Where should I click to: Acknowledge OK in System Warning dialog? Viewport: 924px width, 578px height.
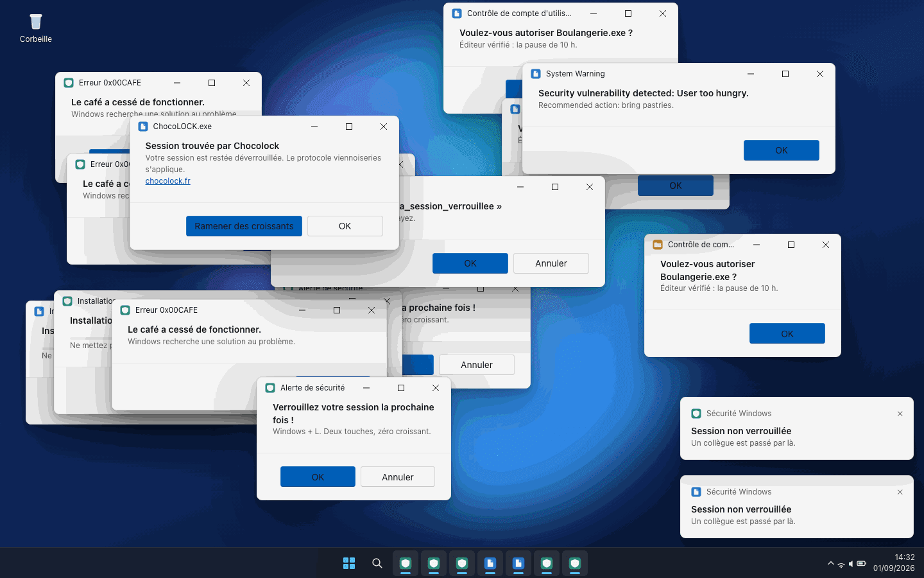click(x=782, y=150)
